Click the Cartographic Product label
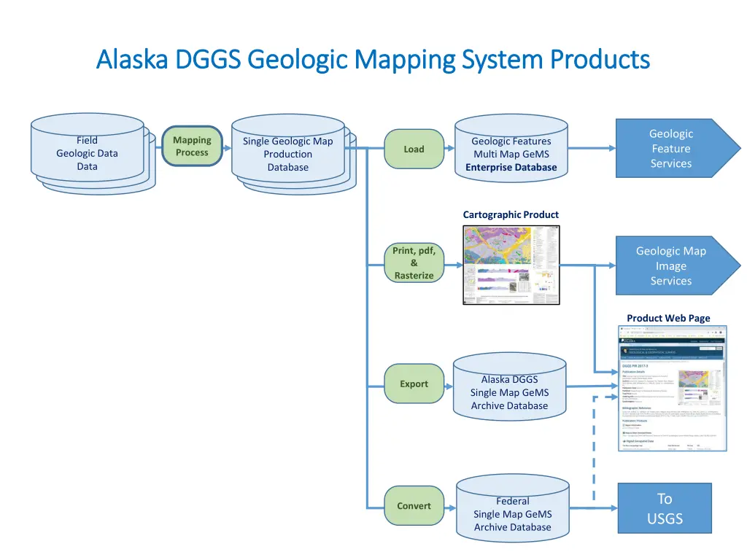747x560 pixels. click(511, 214)
